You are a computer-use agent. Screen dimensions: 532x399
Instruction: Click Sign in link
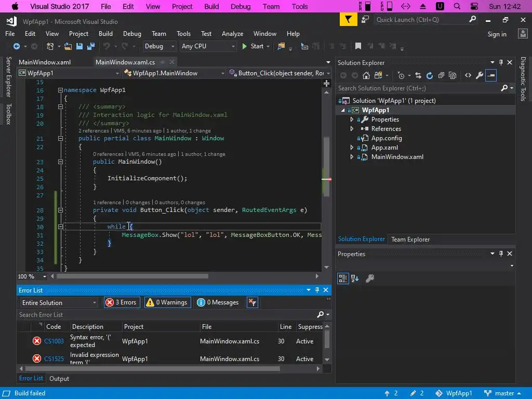[x=497, y=34]
